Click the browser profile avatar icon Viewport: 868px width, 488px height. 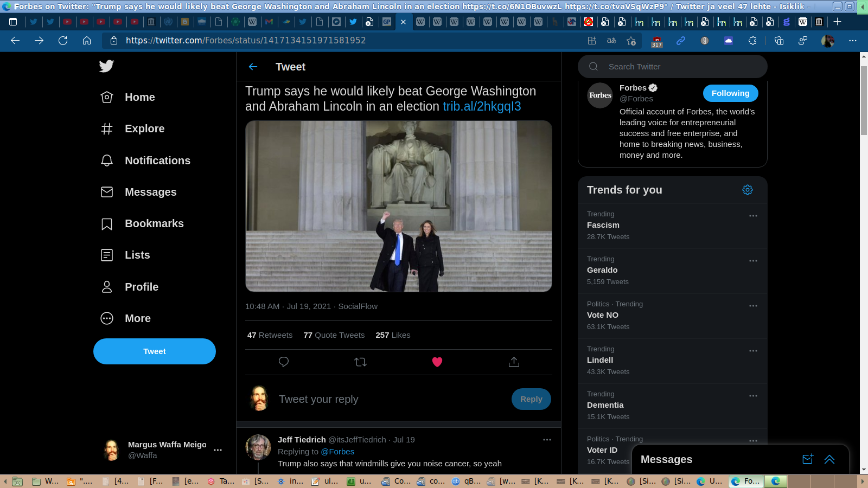(828, 41)
